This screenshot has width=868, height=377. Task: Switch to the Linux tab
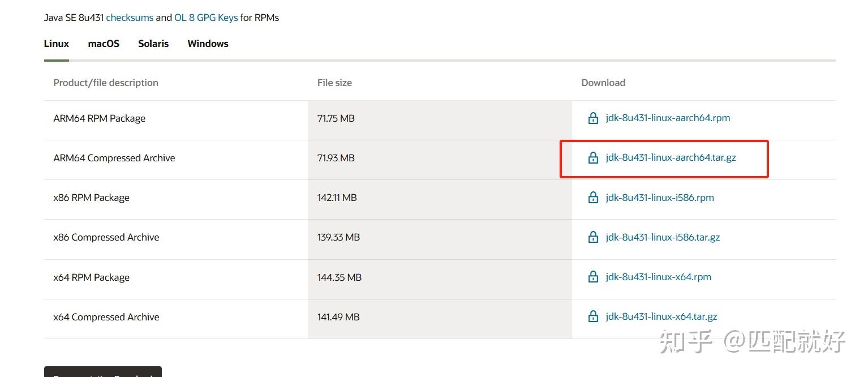pos(57,44)
